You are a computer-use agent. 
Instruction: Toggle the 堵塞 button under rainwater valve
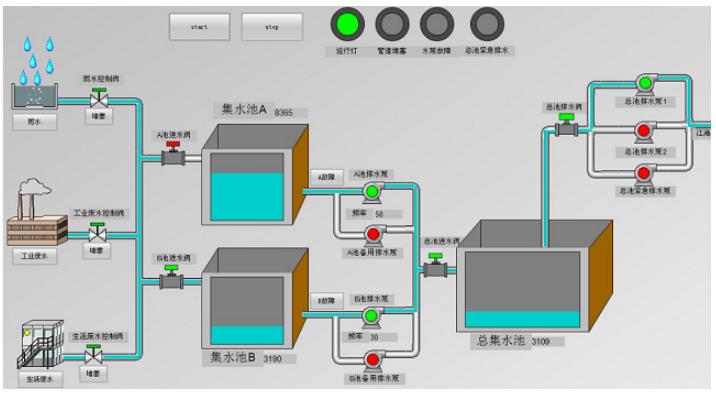[x=99, y=116]
